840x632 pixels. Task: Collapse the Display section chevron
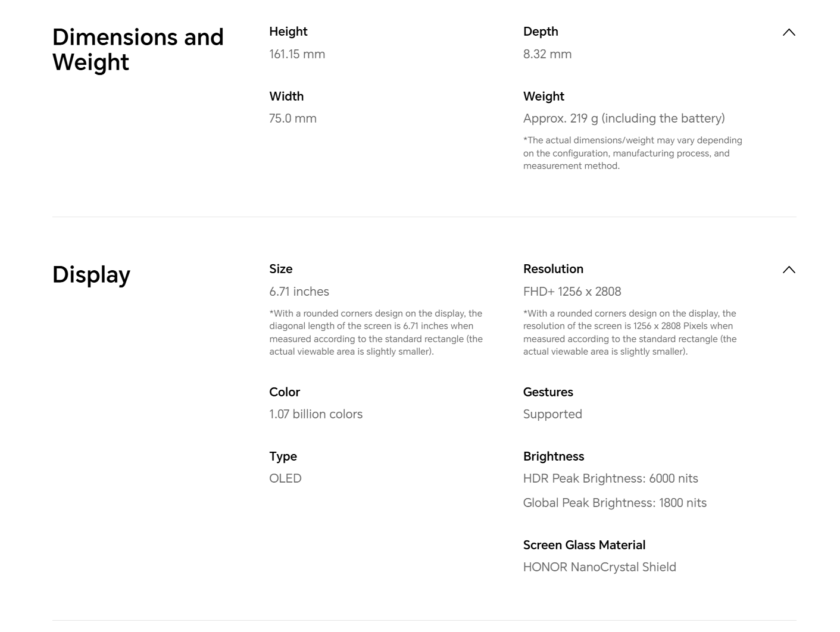coord(789,270)
